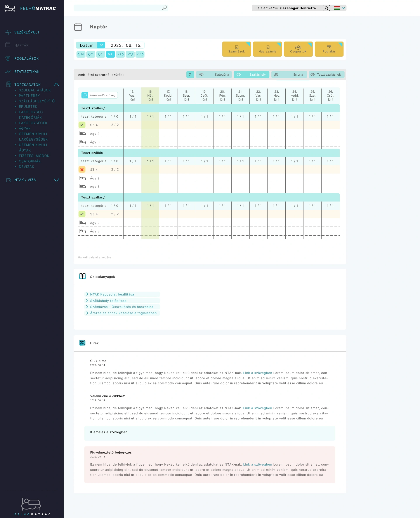This screenshot has width=420, height=518.
Task: Collapse the Törzsadatok sidebar section
Action: (x=56, y=84)
